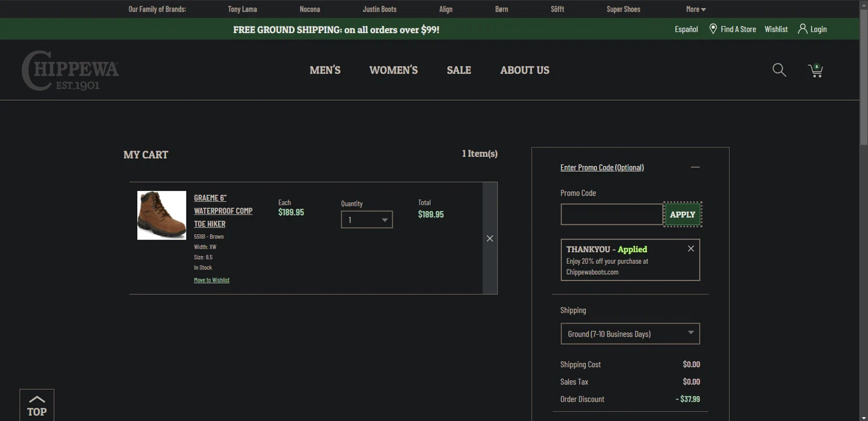
Task: Click the Order Discount amount - $37.99
Action: pos(687,399)
